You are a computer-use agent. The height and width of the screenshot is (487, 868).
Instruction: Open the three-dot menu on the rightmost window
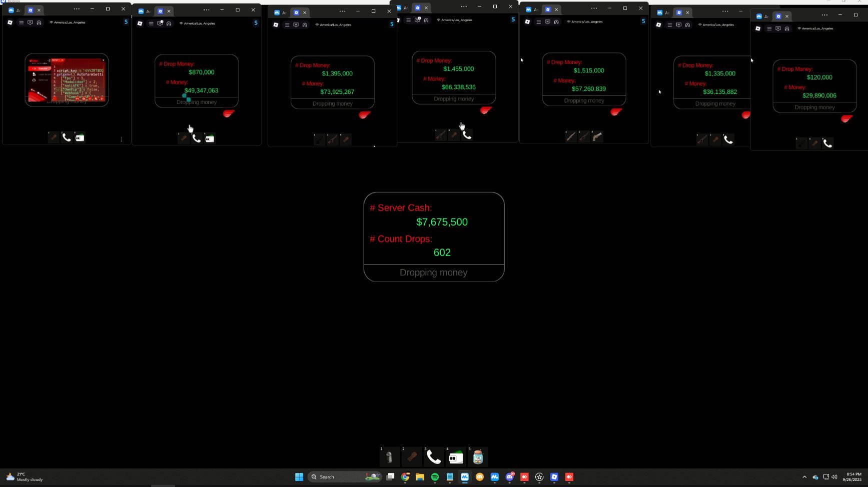pyautogui.click(x=824, y=15)
